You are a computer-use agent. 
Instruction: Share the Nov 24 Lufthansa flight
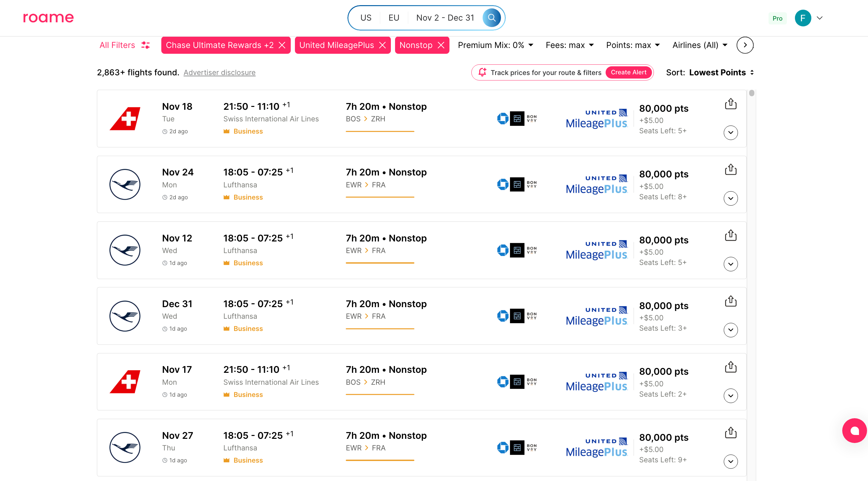tap(730, 169)
